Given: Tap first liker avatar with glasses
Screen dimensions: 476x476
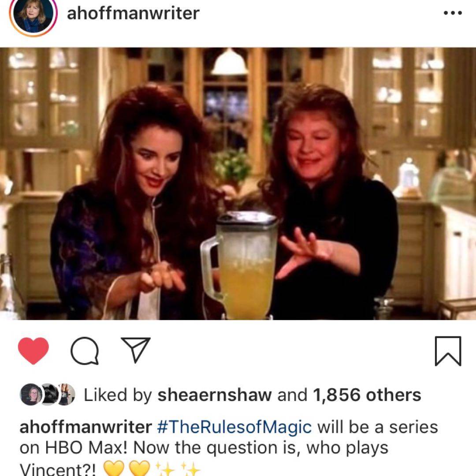Looking at the screenshot, I should (31, 394).
